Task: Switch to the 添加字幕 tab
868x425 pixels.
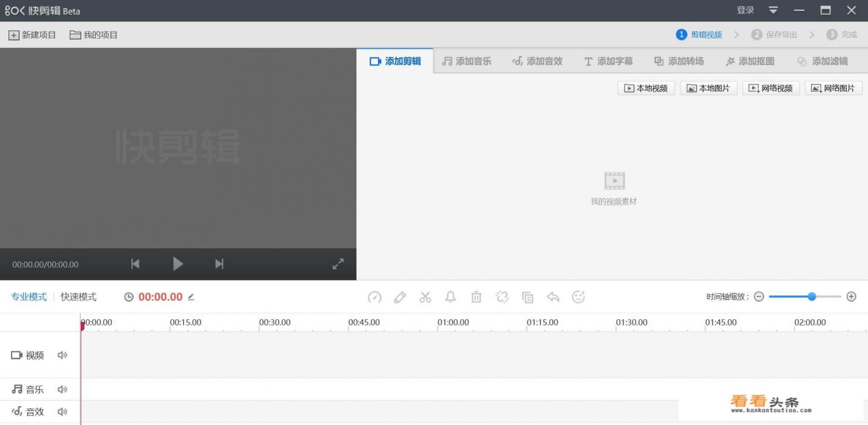Action: click(608, 61)
